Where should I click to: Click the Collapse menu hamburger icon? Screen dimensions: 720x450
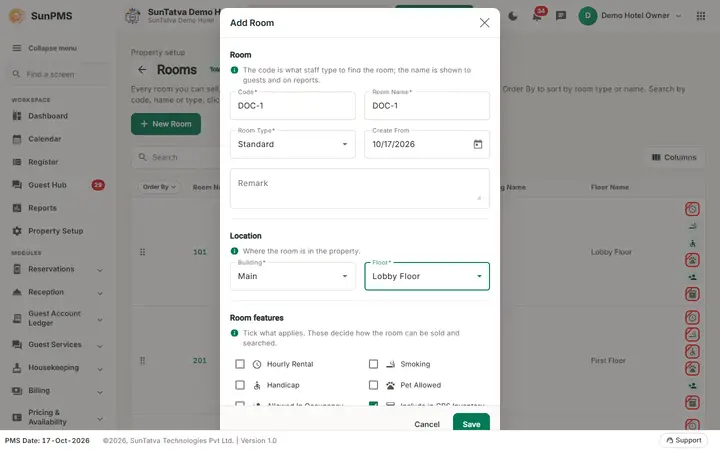click(x=17, y=48)
